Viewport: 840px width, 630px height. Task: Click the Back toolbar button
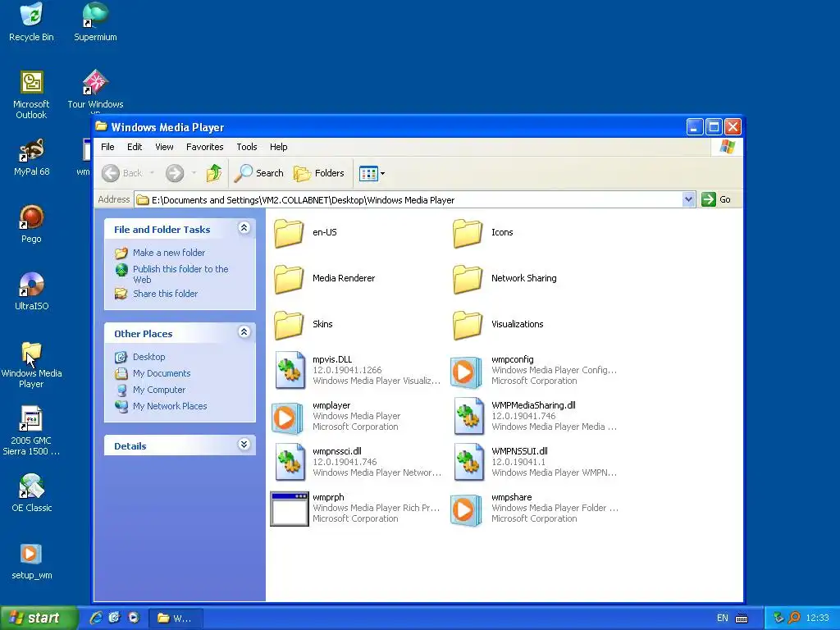click(x=122, y=173)
